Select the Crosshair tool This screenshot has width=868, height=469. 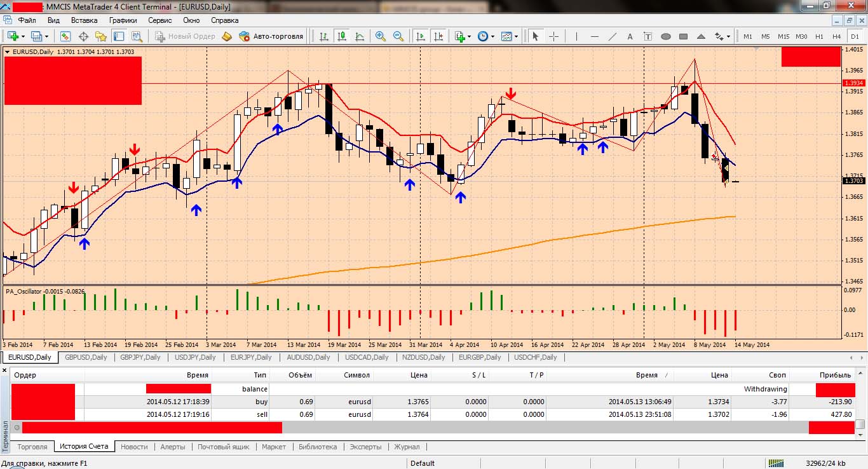click(553, 36)
